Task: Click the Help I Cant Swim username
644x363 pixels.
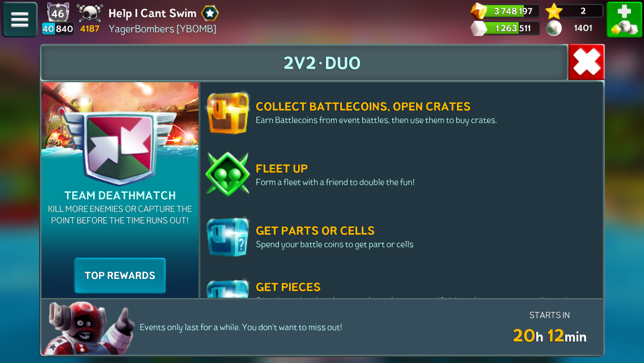Action: point(152,13)
